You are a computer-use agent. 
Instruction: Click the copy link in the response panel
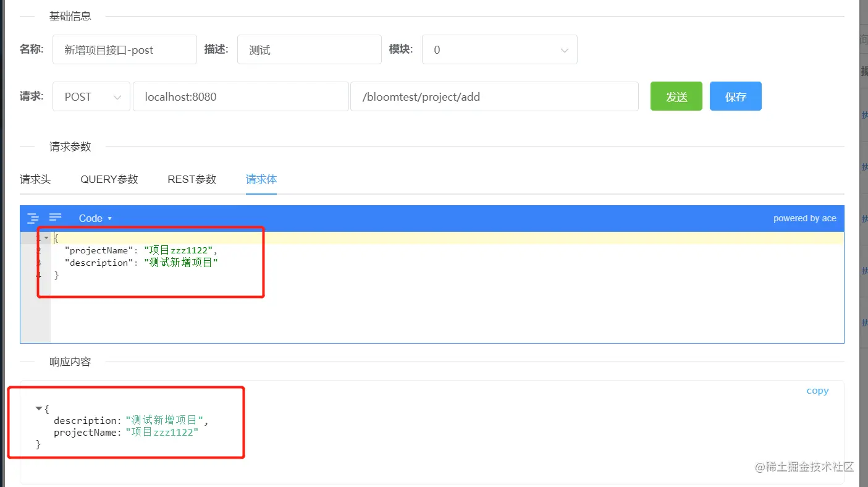[817, 391]
